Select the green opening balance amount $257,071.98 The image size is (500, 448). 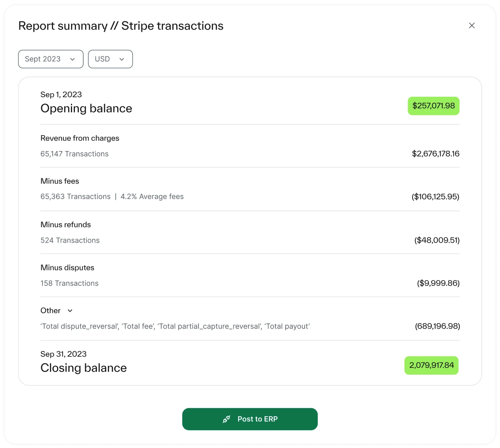tap(433, 106)
